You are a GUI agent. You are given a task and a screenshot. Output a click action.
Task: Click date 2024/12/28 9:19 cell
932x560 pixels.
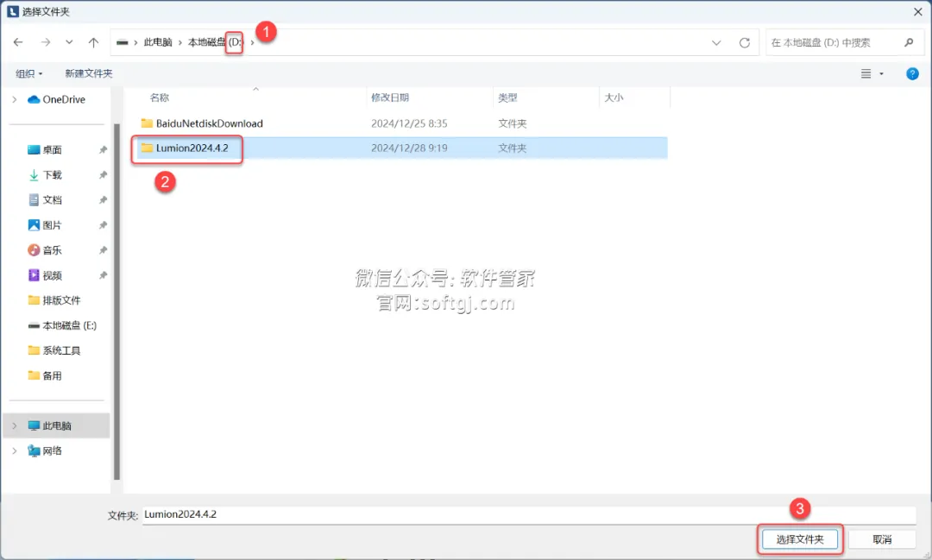[x=409, y=148]
